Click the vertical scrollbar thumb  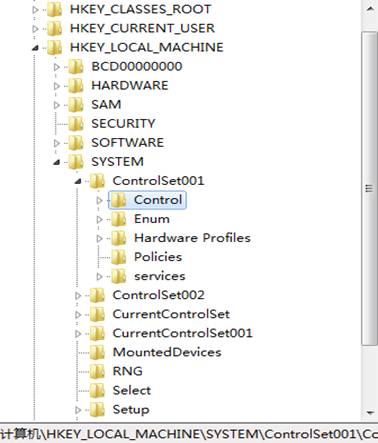click(369, 189)
